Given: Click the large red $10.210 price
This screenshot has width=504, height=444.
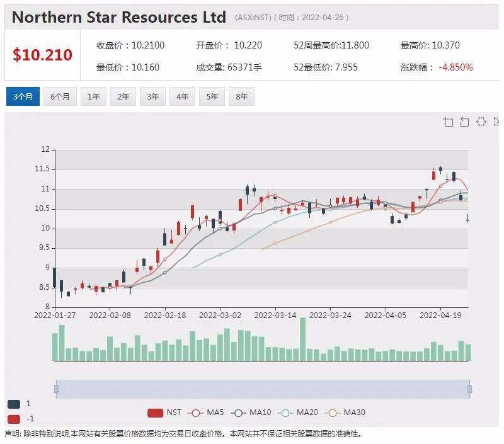Looking at the screenshot, I should pos(42,55).
